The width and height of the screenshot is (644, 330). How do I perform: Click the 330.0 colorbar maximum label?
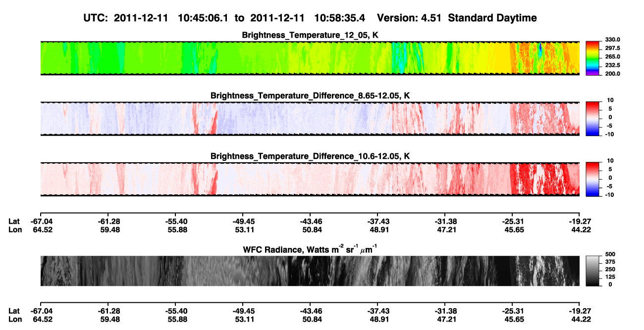pyautogui.click(x=612, y=40)
